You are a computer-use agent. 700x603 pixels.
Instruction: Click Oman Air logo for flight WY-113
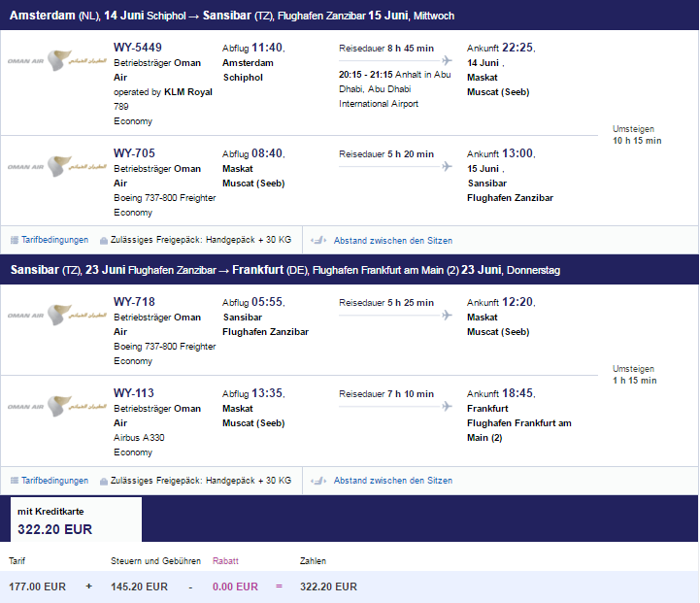tap(56, 406)
